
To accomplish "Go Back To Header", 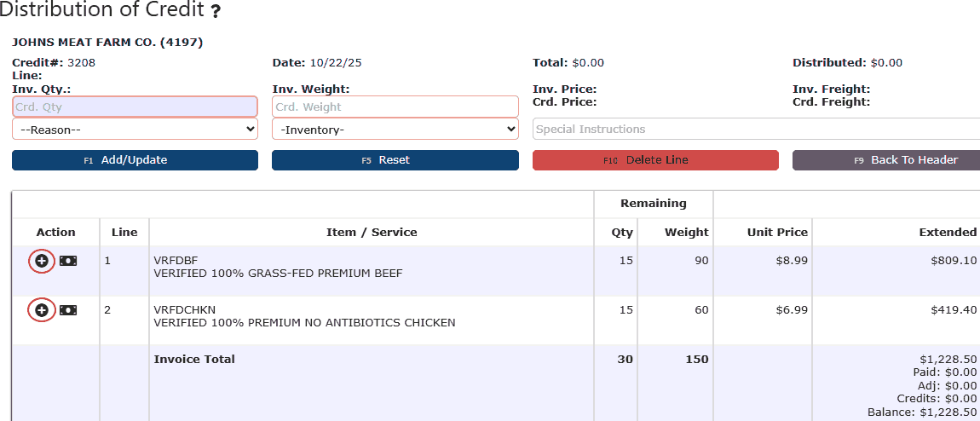I will pos(886,160).
